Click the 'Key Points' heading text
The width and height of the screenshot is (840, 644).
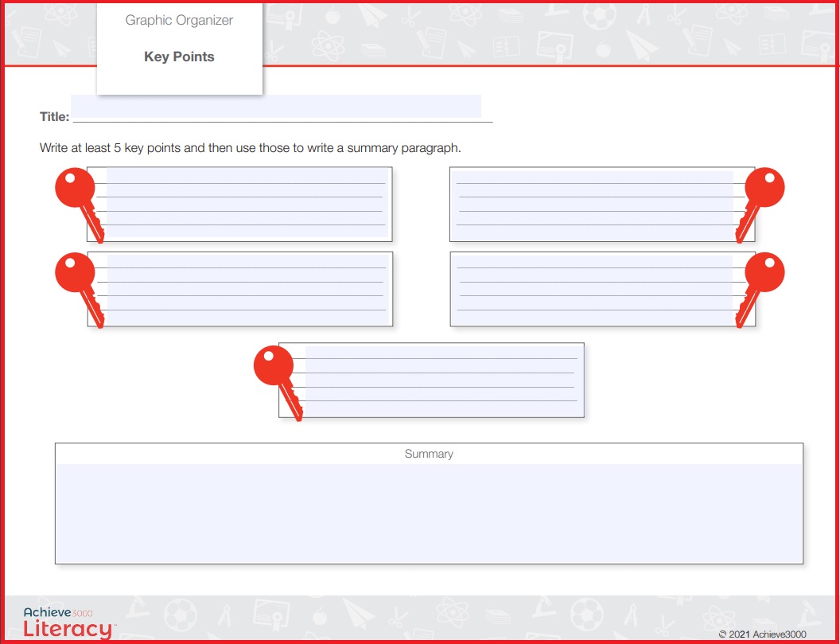tap(179, 57)
